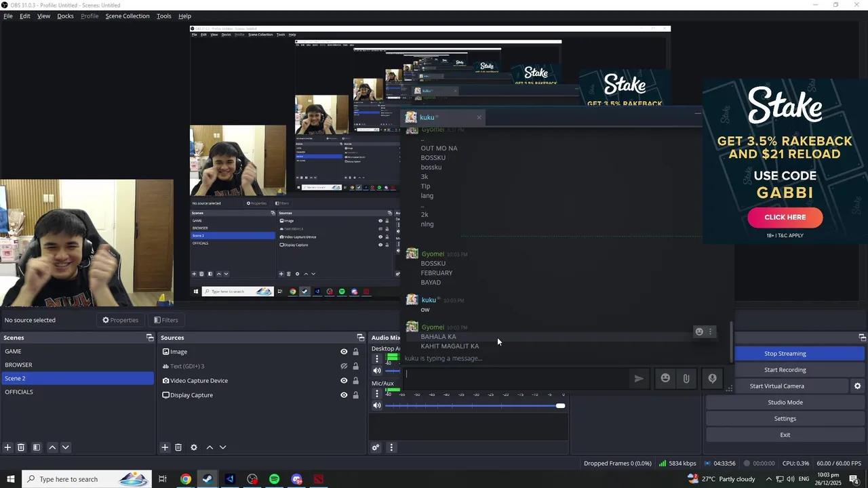Open Google Chrome from taskbar
This screenshot has width=868, height=488.
(x=185, y=479)
